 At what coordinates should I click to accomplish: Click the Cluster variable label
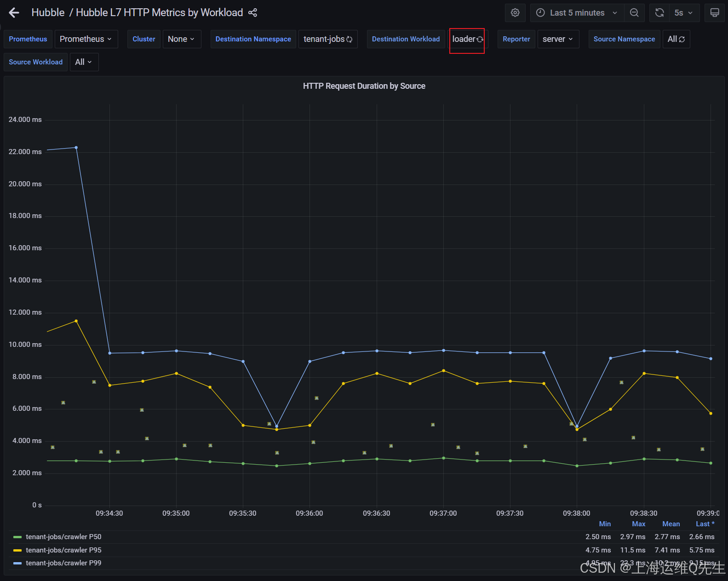point(144,39)
